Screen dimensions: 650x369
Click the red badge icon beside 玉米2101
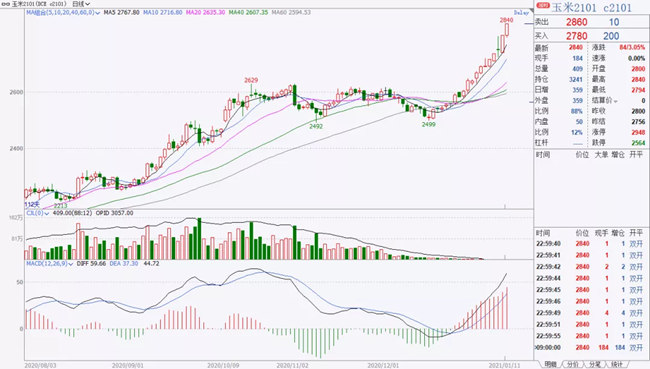[x=543, y=6]
